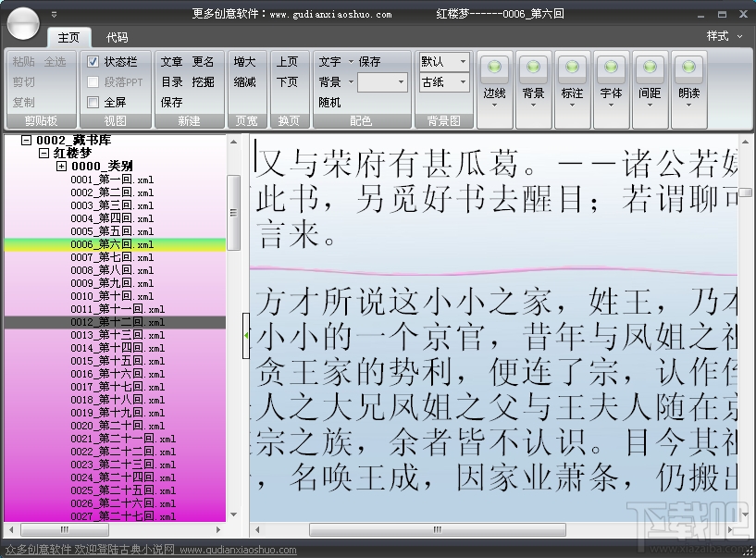Click 随机 random color button
Image resolution: width=756 pixels, height=558 pixels.
pyautogui.click(x=329, y=102)
